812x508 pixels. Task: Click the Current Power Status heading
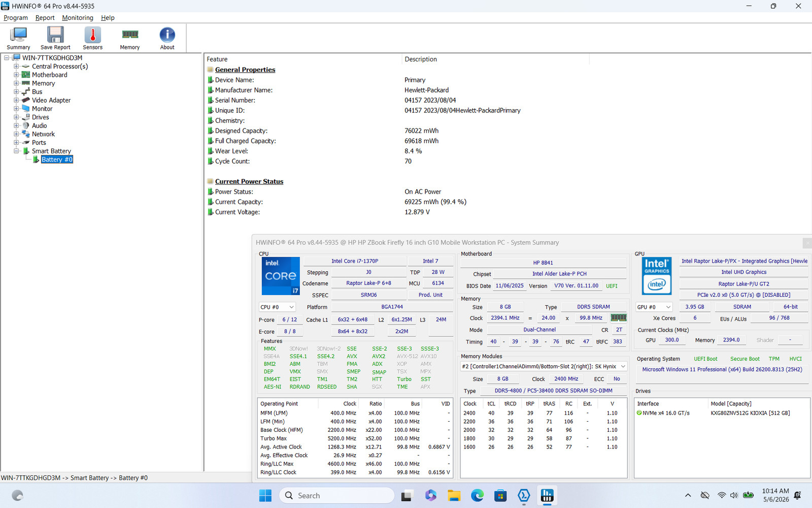(249, 181)
